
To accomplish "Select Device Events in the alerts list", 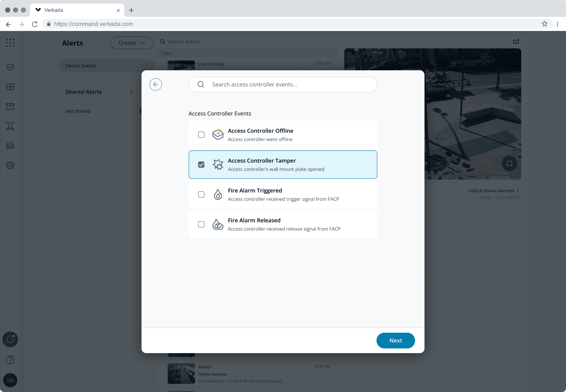I will click(x=81, y=66).
